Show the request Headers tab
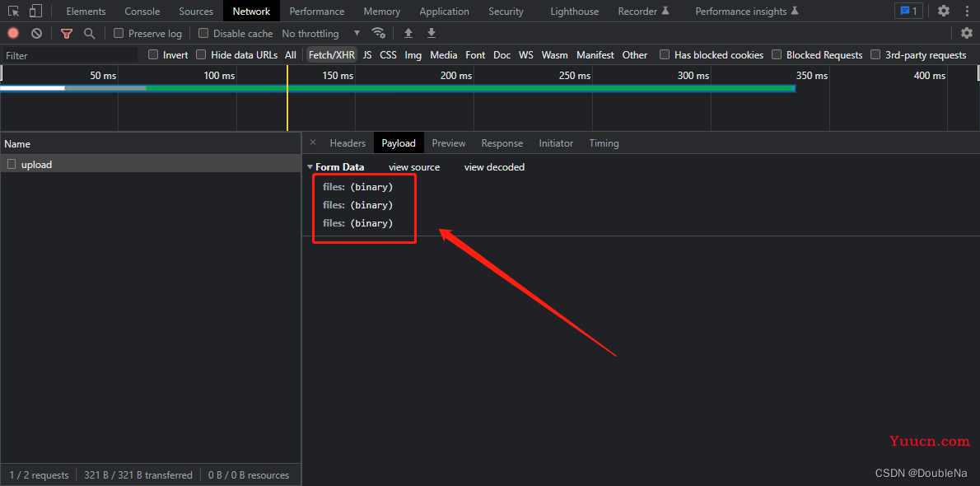The height and width of the screenshot is (486, 980). click(348, 143)
